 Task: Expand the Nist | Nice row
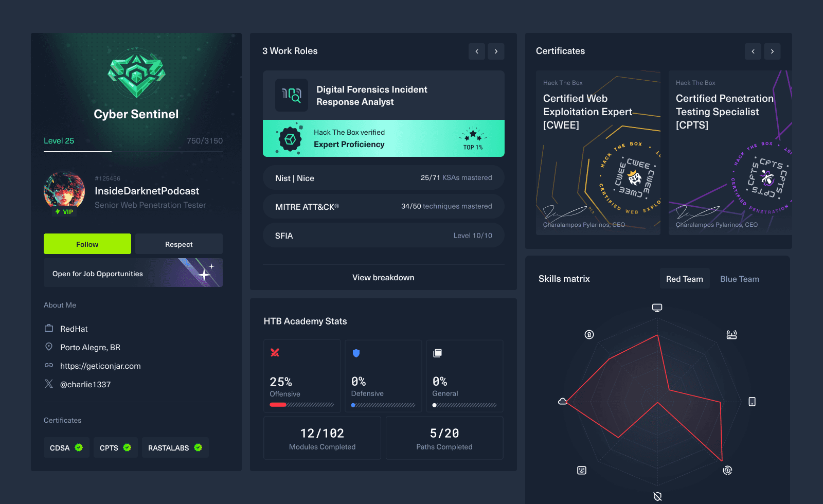click(x=384, y=177)
